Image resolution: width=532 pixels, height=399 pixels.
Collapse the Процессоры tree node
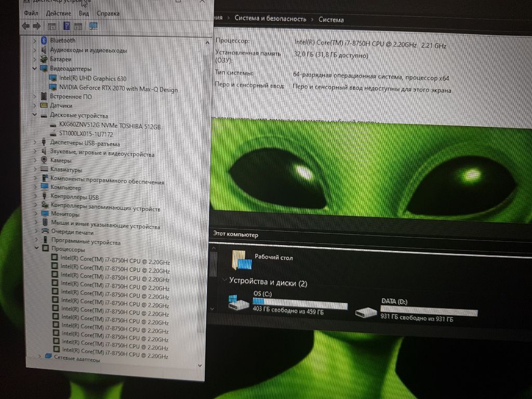coord(36,249)
